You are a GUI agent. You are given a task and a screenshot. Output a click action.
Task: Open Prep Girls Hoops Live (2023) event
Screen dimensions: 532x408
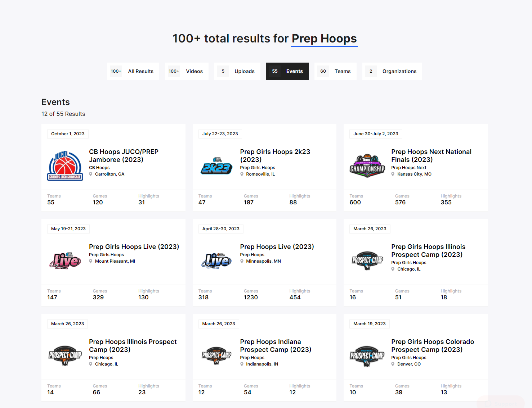click(134, 247)
